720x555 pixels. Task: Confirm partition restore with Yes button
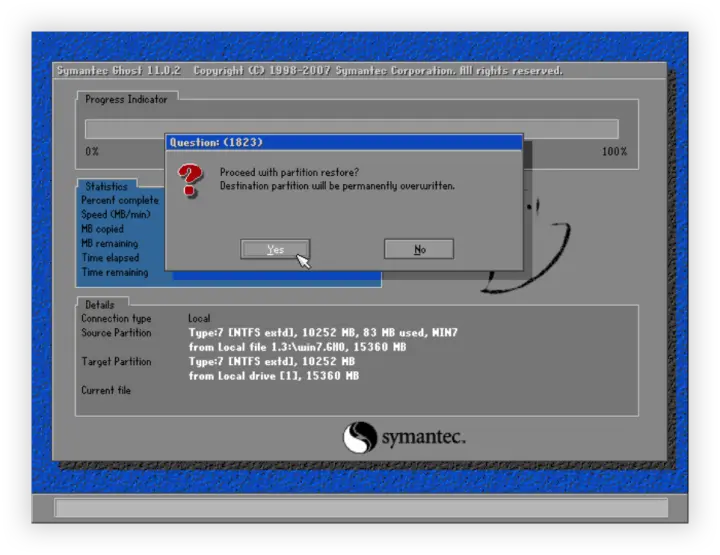click(275, 249)
